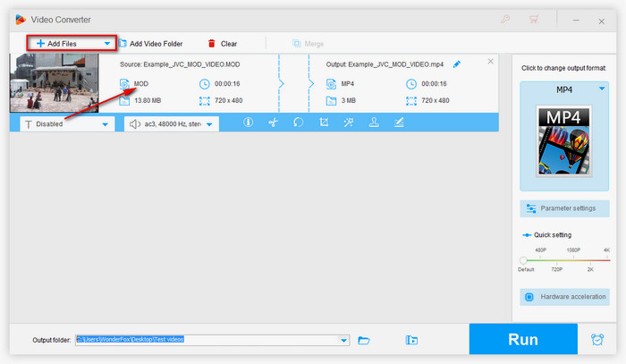Open the MP4 output format dropdown arrow
The image size is (626, 364).
click(602, 89)
